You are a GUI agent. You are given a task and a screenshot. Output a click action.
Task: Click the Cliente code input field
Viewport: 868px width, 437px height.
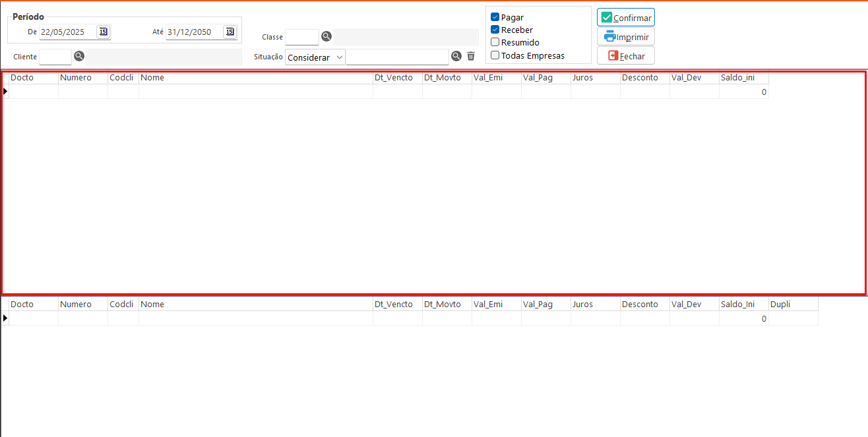click(55, 57)
